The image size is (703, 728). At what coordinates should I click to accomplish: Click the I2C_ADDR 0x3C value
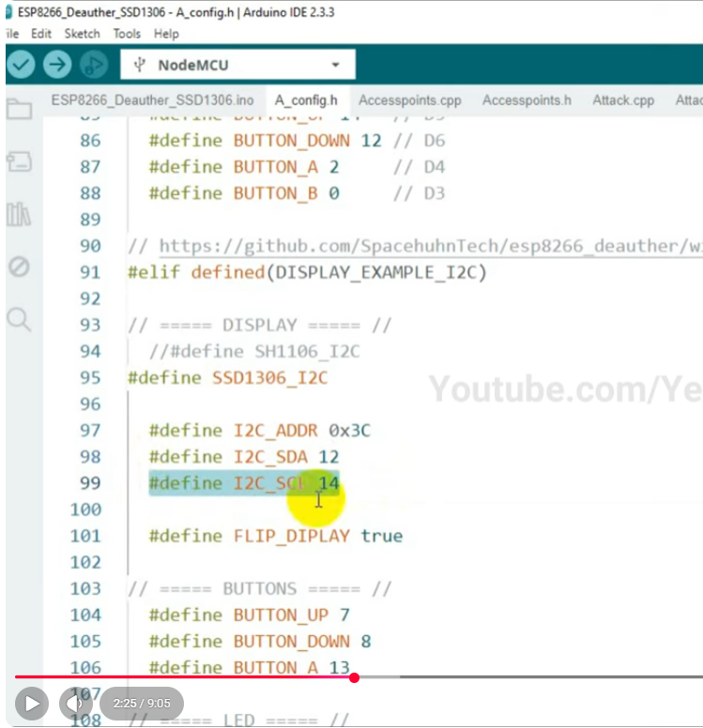coord(349,431)
